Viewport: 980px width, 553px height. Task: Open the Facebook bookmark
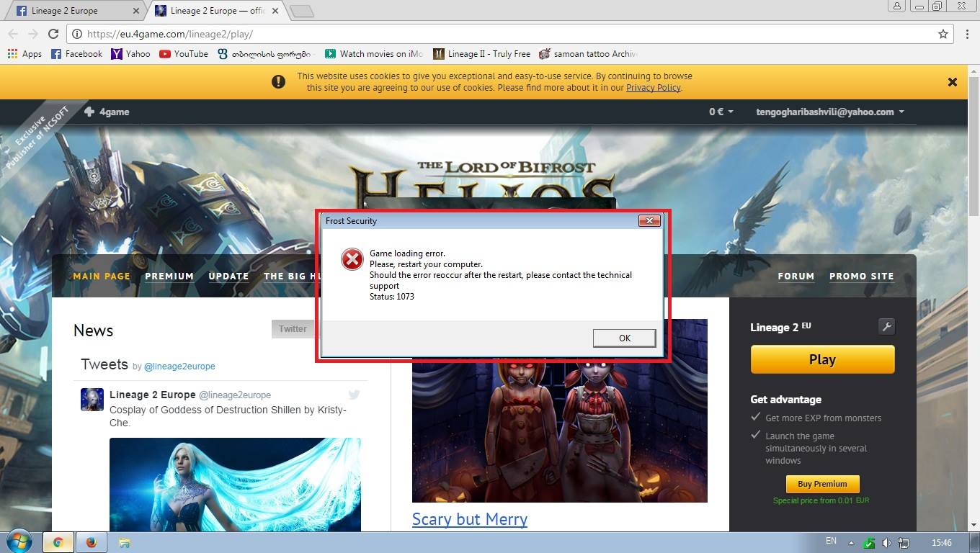click(76, 54)
